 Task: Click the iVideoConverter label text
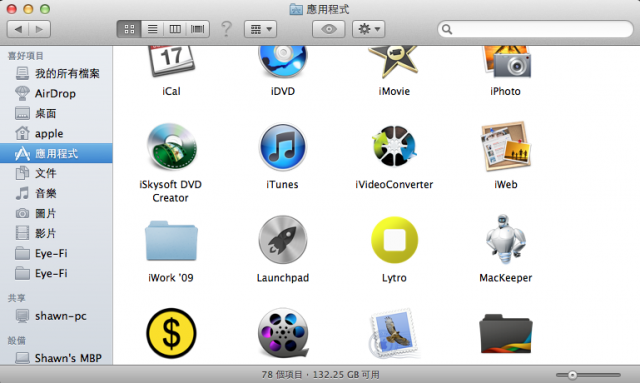coord(394,185)
